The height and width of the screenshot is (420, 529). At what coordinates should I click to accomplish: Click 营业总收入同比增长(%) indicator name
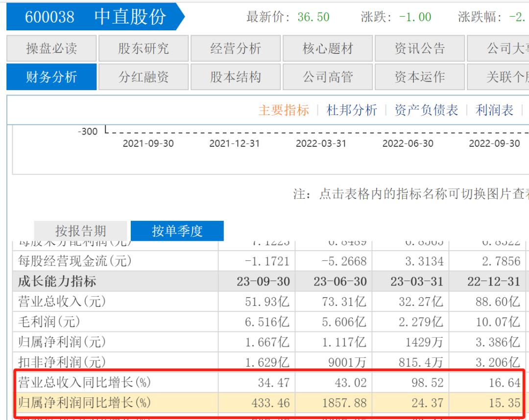coord(83,382)
